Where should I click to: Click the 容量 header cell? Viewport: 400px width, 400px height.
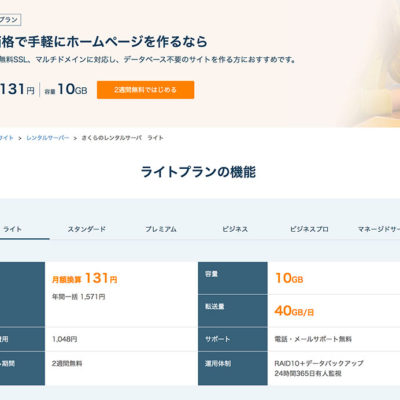click(233, 278)
